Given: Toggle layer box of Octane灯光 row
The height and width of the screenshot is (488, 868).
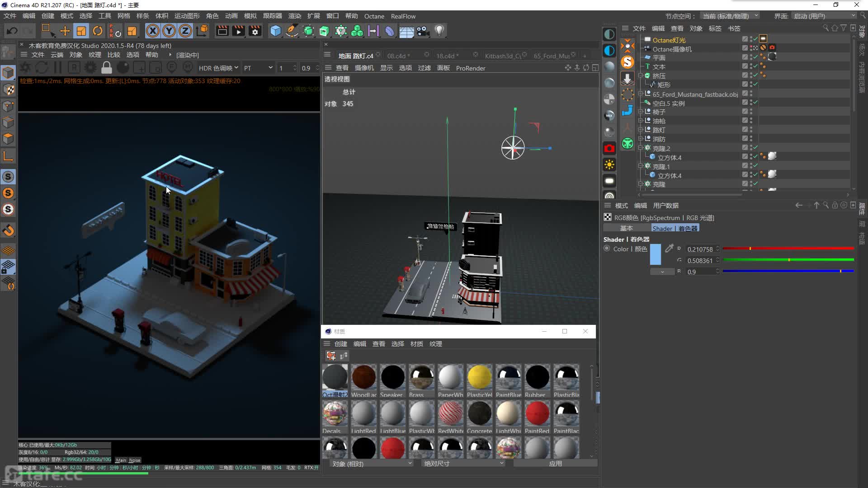Looking at the screenshot, I should pos(745,39).
